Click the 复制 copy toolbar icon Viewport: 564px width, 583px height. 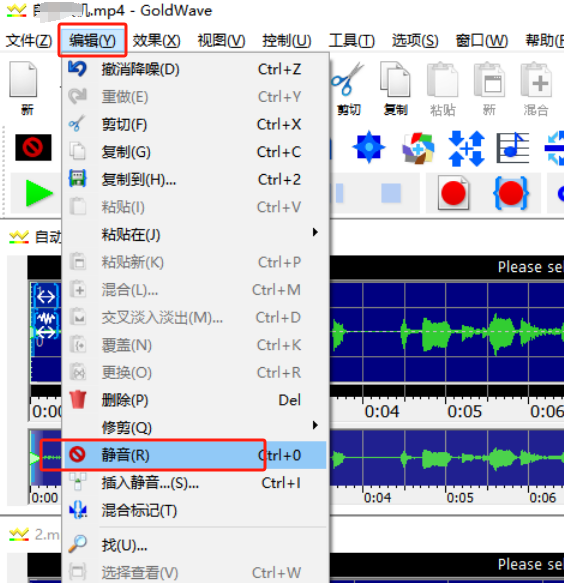395,89
